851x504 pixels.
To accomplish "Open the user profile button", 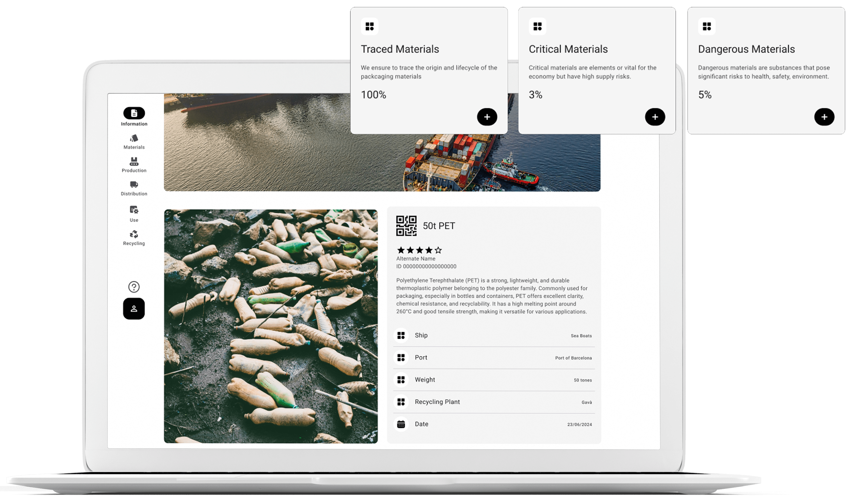I will 134,309.
